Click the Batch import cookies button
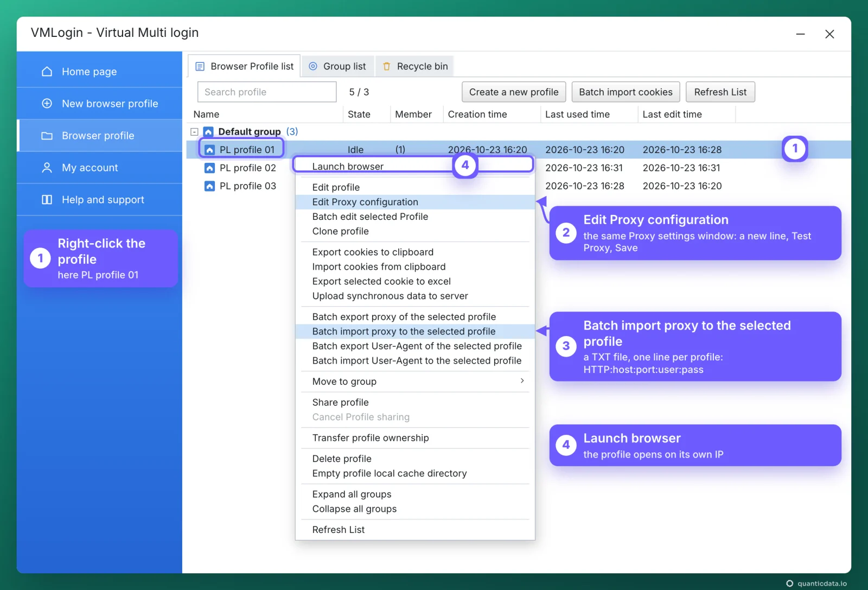The image size is (868, 590). (626, 92)
